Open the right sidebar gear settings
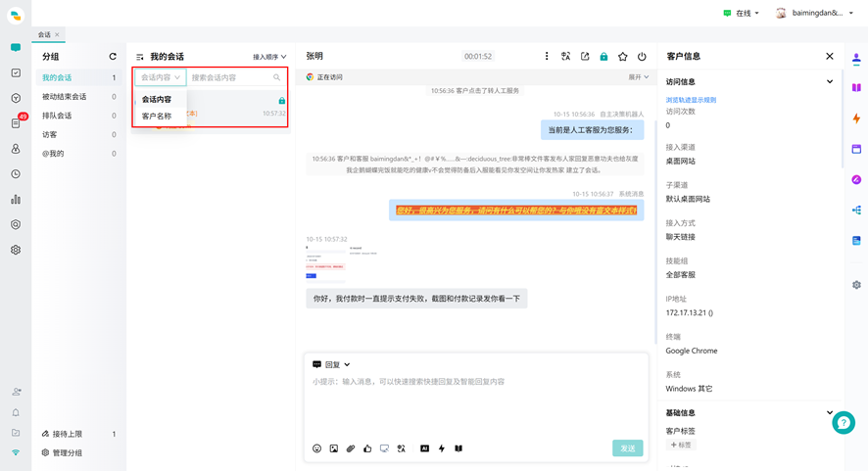This screenshot has width=868, height=471. click(x=856, y=285)
